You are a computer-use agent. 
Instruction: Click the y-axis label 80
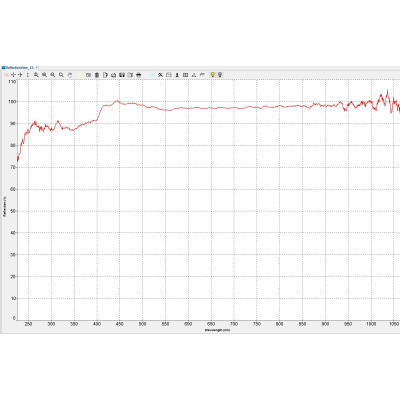(13, 145)
